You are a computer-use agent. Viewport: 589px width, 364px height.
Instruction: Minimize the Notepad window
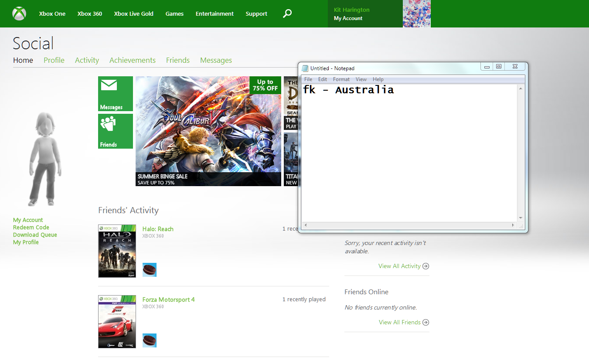tap(487, 67)
